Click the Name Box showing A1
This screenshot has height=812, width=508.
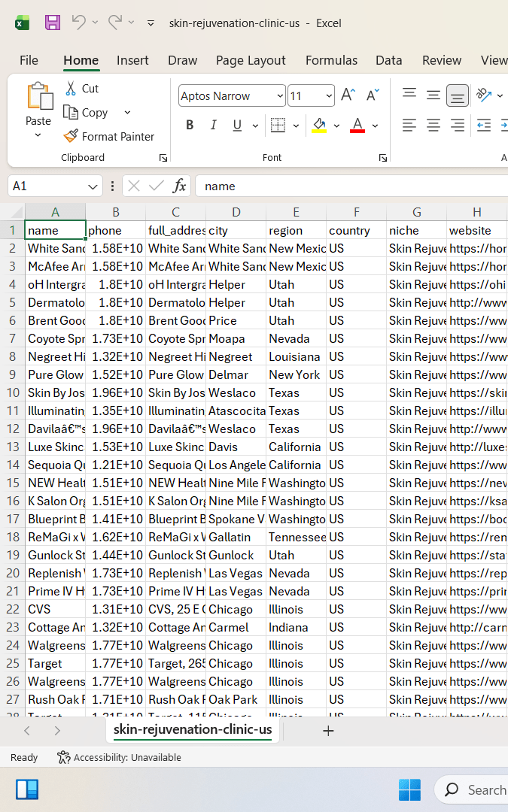pos(47,186)
